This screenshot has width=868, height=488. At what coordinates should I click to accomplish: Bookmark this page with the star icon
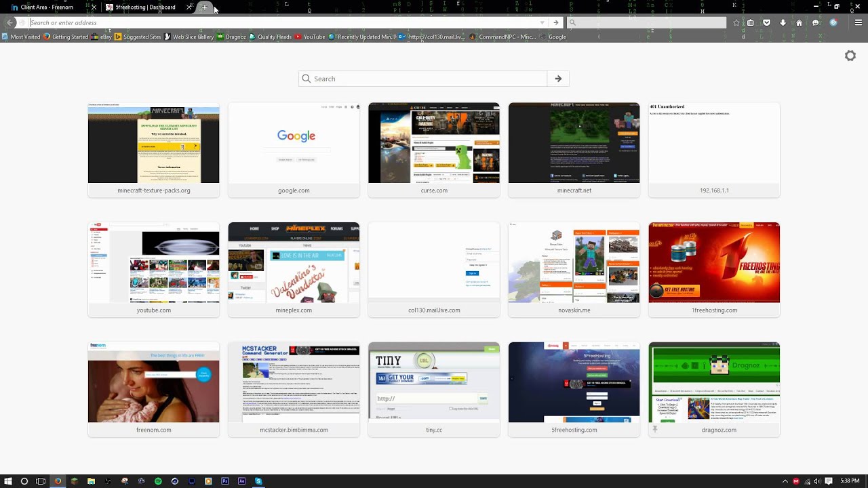(x=736, y=22)
